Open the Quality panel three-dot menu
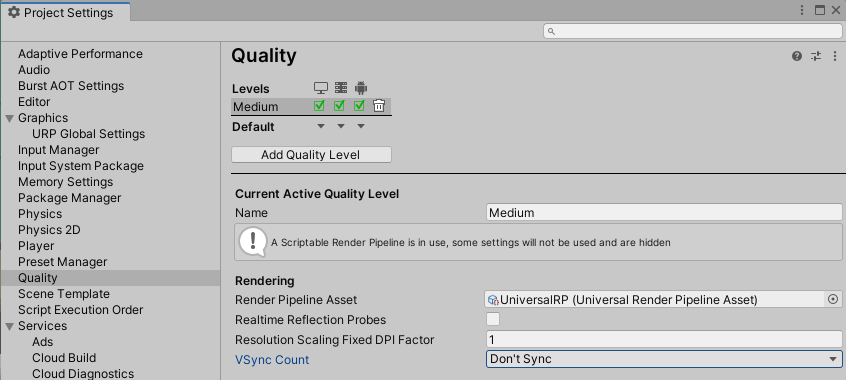The image size is (846, 380). (x=835, y=56)
